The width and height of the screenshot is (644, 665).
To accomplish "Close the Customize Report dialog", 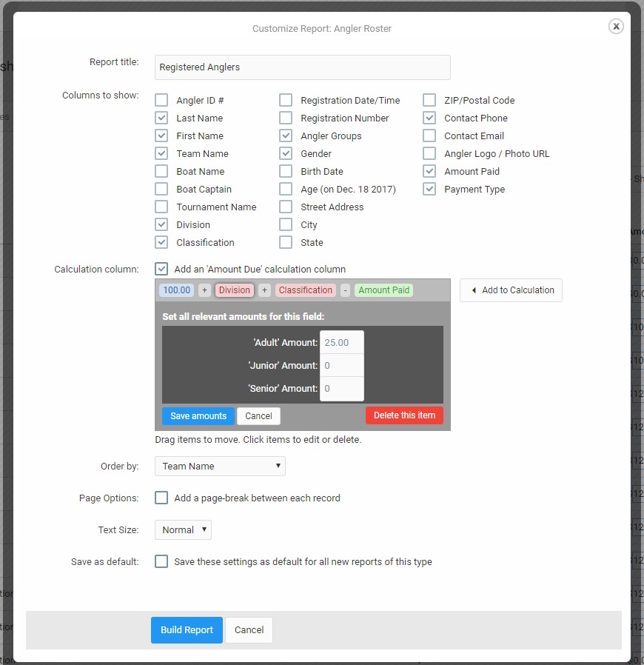I will coord(616,27).
